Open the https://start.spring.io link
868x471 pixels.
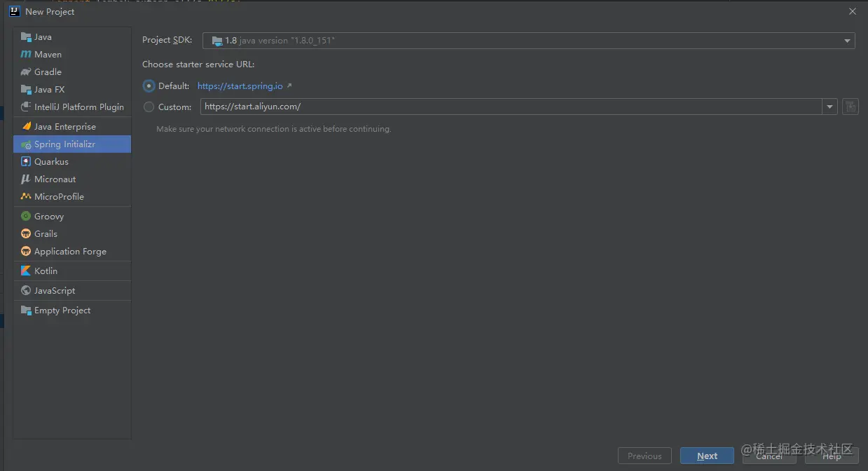coord(240,86)
